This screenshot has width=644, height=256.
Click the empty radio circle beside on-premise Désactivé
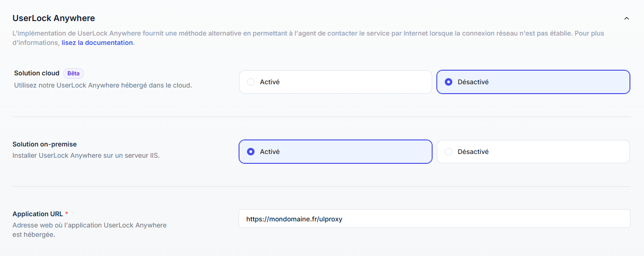click(x=449, y=152)
